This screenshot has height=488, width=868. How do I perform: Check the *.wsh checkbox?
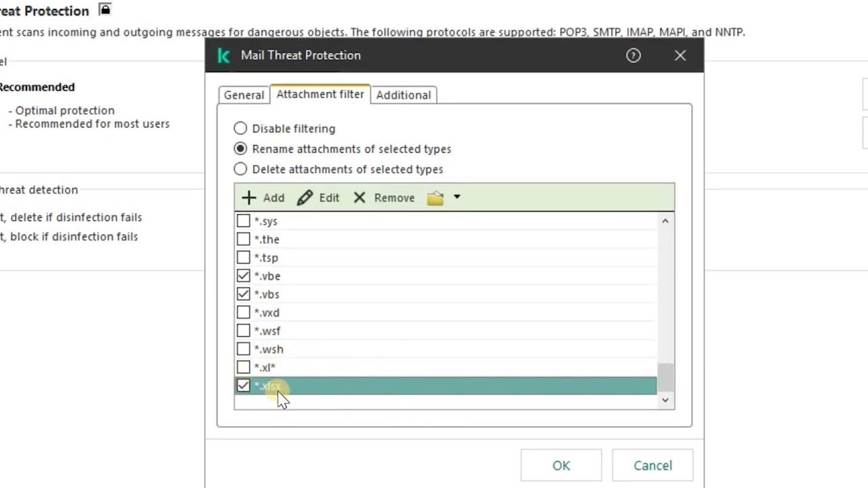(x=243, y=349)
